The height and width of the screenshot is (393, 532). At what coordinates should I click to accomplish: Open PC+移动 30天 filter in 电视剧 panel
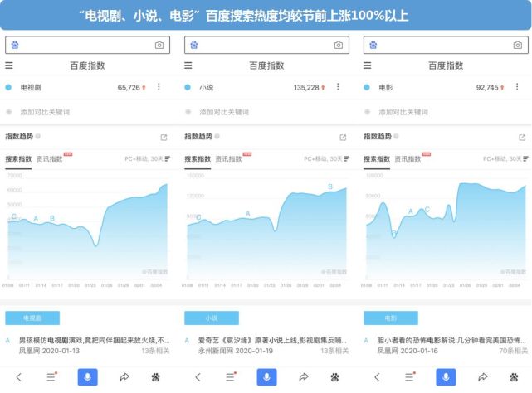pyautogui.click(x=147, y=158)
